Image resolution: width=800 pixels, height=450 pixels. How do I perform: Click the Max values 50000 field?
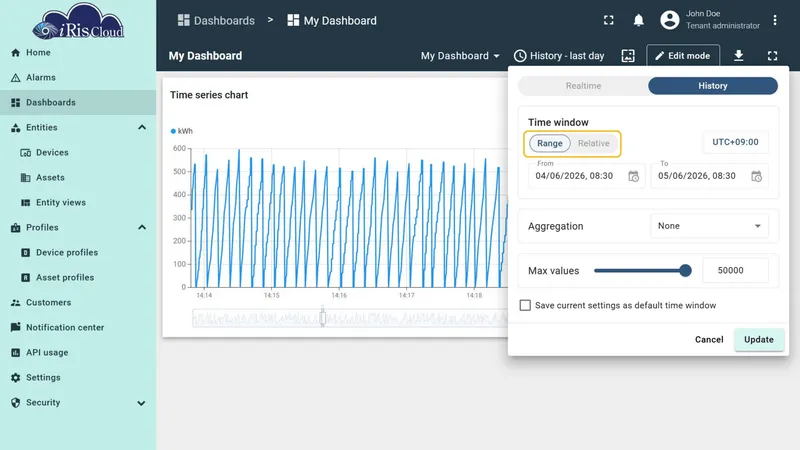tap(735, 270)
